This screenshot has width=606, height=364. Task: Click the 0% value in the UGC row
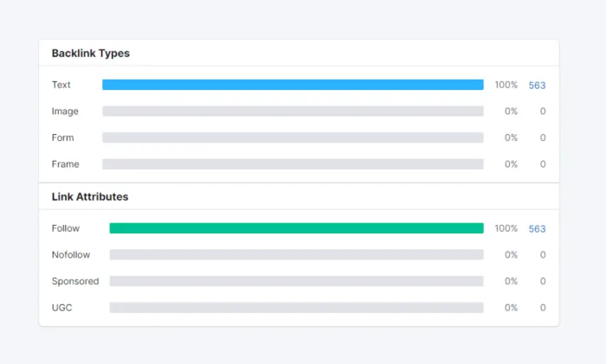tap(511, 308)
